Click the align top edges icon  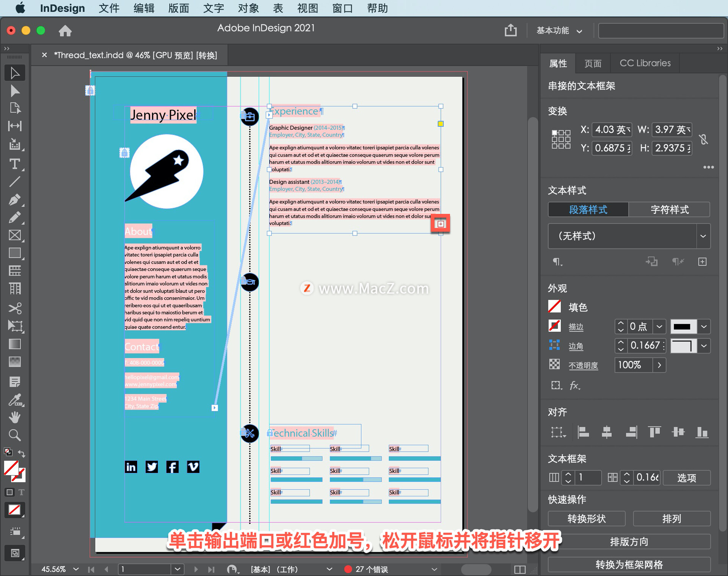pyautogui.click(x=654, y=432)
